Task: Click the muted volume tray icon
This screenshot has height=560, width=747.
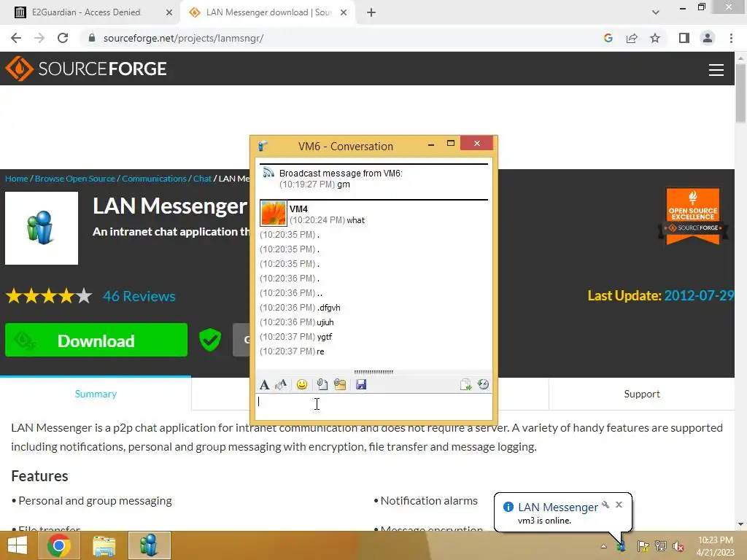Action: click(678, 546)
